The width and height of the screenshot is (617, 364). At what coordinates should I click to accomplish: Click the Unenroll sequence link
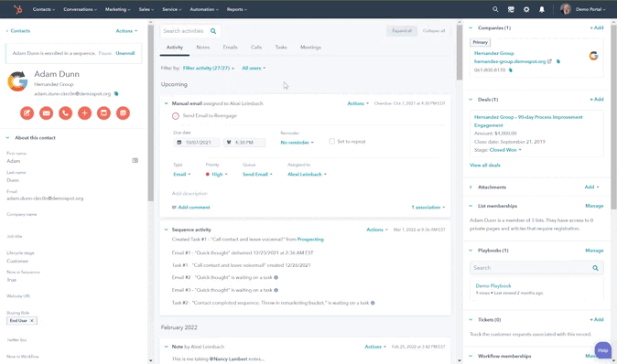(125, 53)
